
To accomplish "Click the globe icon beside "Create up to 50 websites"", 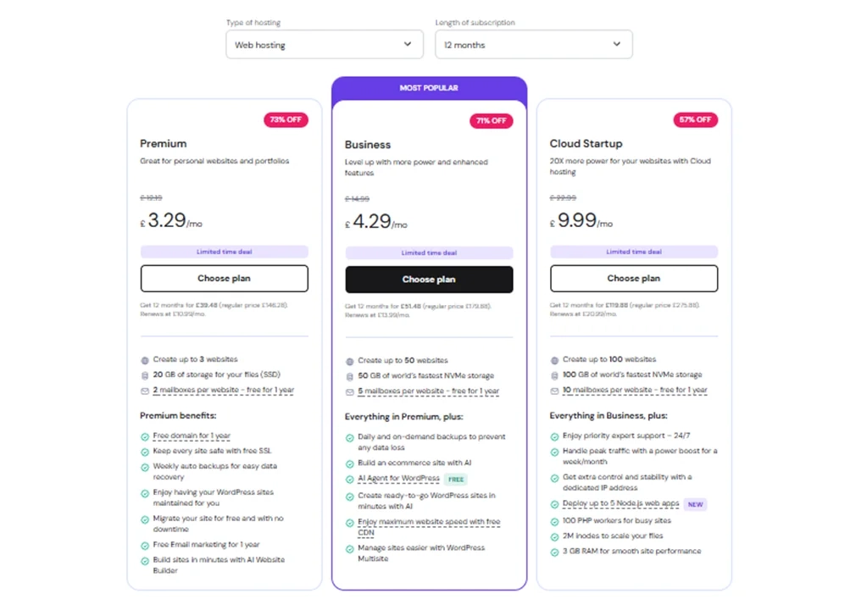I will click(349, 359).
